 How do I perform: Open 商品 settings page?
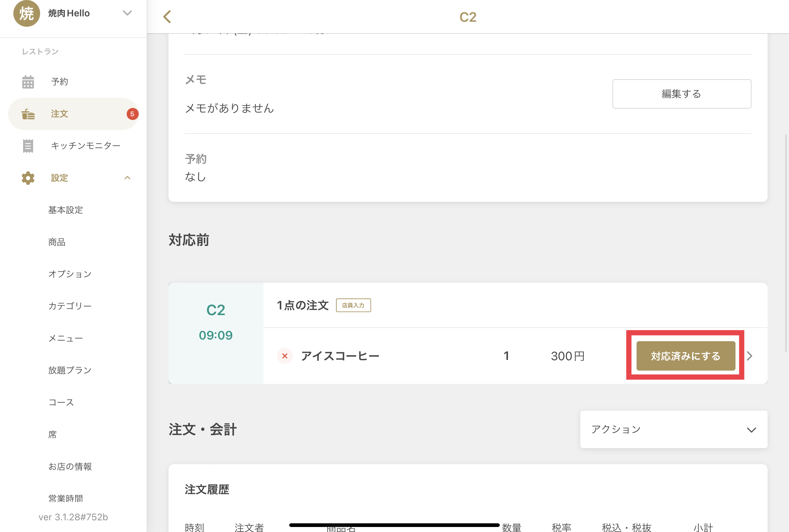(x=57, y=242)
